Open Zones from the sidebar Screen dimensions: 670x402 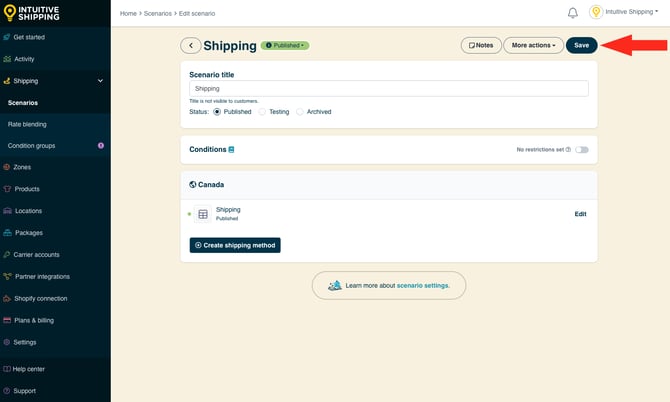tap(22, 167)
